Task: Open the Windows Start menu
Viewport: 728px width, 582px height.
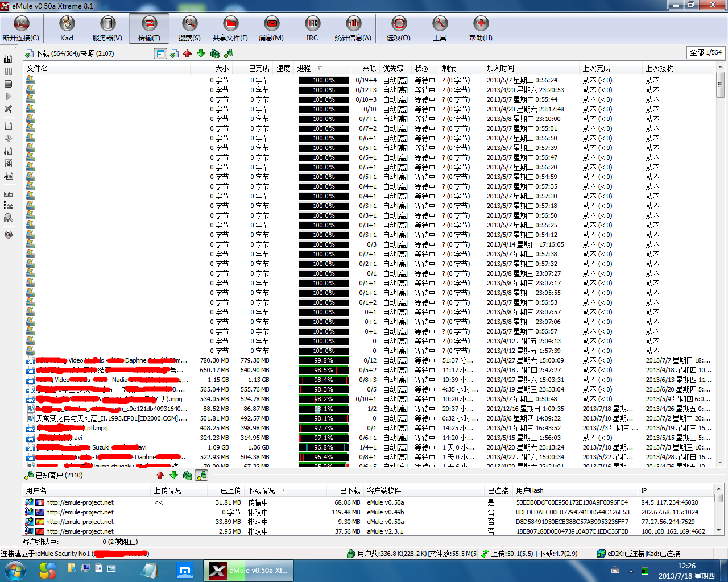Action: (x=15, y=570)
